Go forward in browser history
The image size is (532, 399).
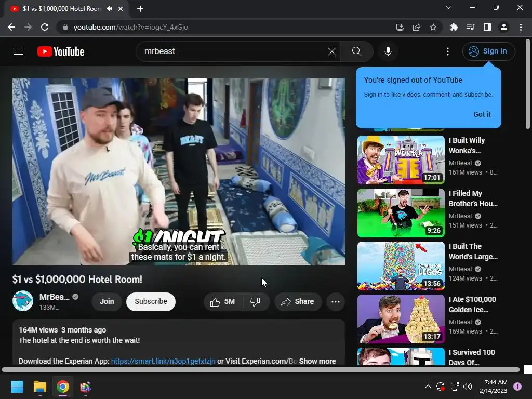point(28,27)
